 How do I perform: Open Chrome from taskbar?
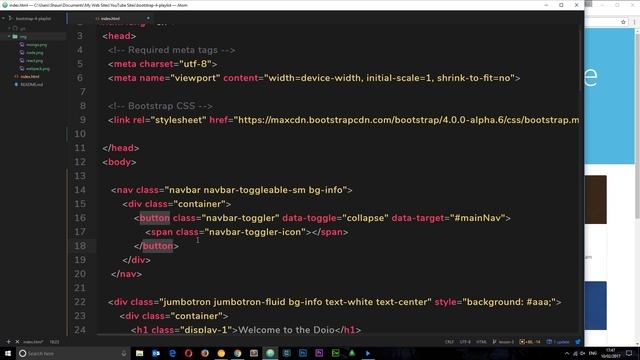(238, 353)
